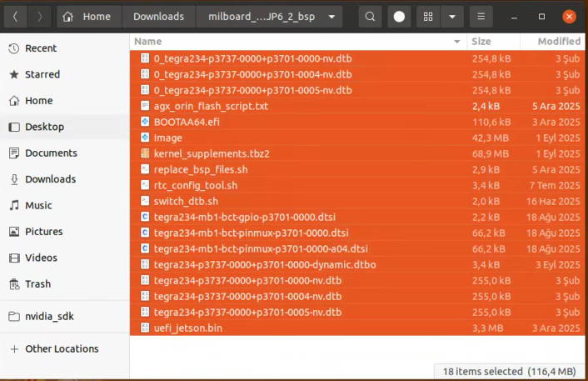Select tegra234-p3737-0000+p3701-0000-nv.dtb without 0_ prefix
The height and width of the screenshot is (381, 588).
[x=357, y=280]
